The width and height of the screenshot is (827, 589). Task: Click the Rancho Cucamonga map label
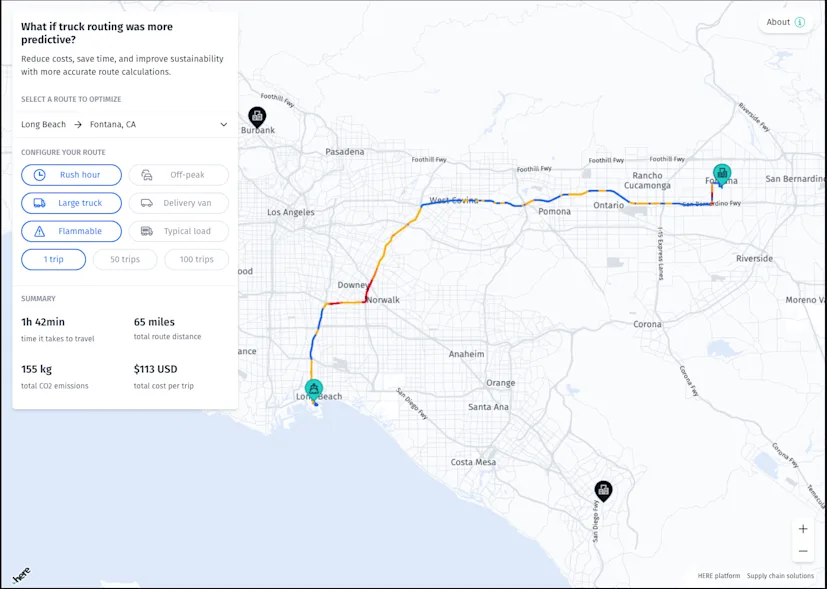coord(647,180)
